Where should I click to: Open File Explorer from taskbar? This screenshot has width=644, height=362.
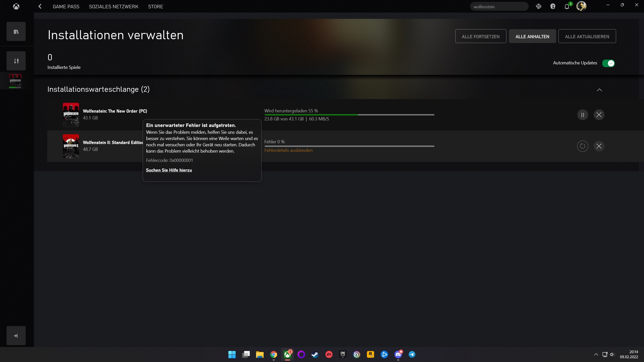click(260, 354)
